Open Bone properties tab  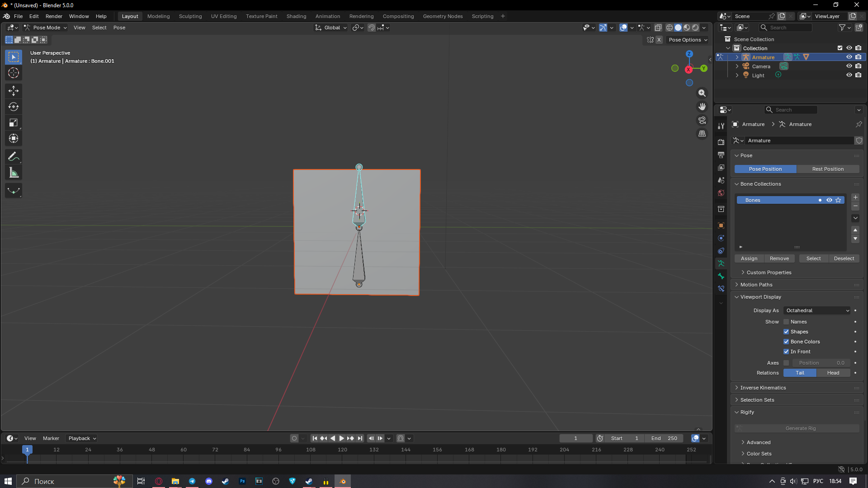(x=721, y=276)
